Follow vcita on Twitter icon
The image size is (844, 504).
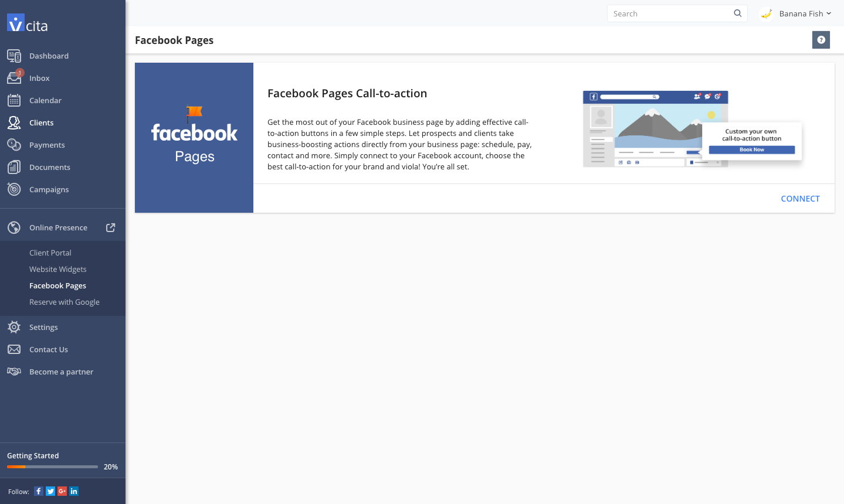click(x=50, y=491)
